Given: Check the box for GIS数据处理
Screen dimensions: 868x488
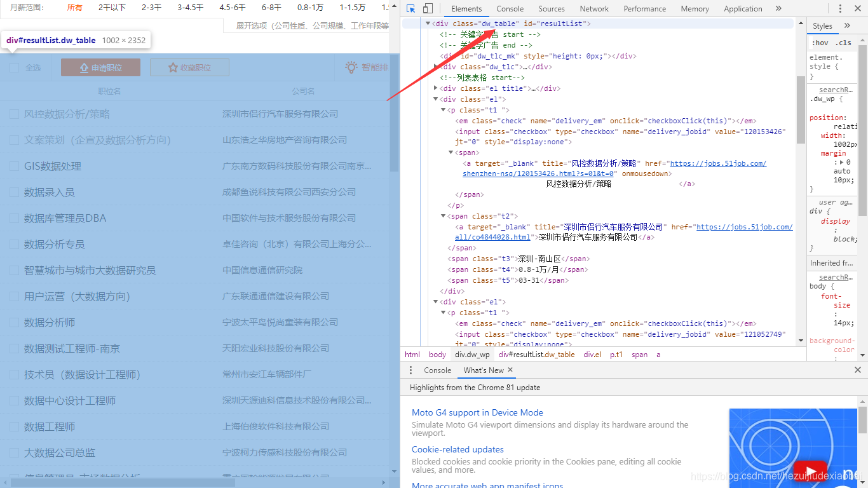Looking at the screenshot, I should (x=14, y=166).
